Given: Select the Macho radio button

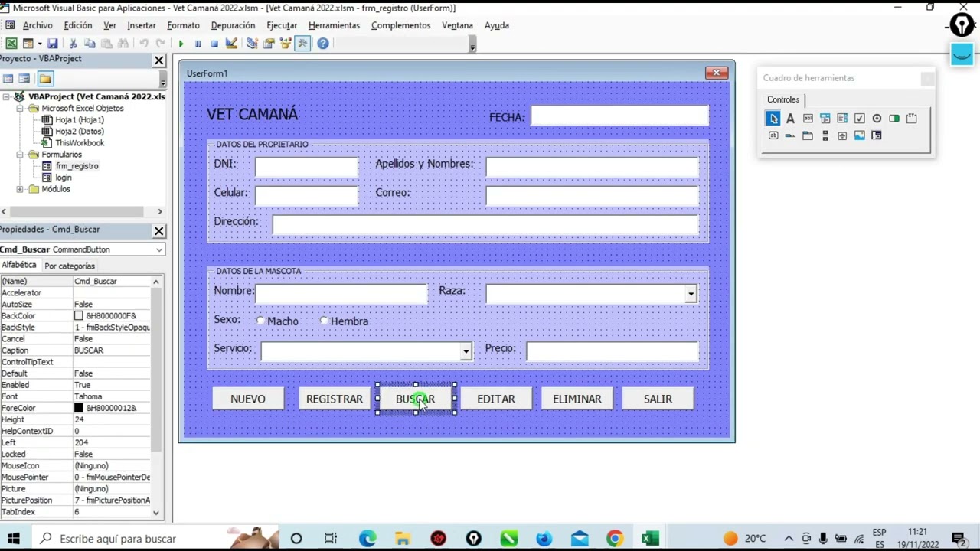Looking at the screenshot, I should (x=261, y=321).
